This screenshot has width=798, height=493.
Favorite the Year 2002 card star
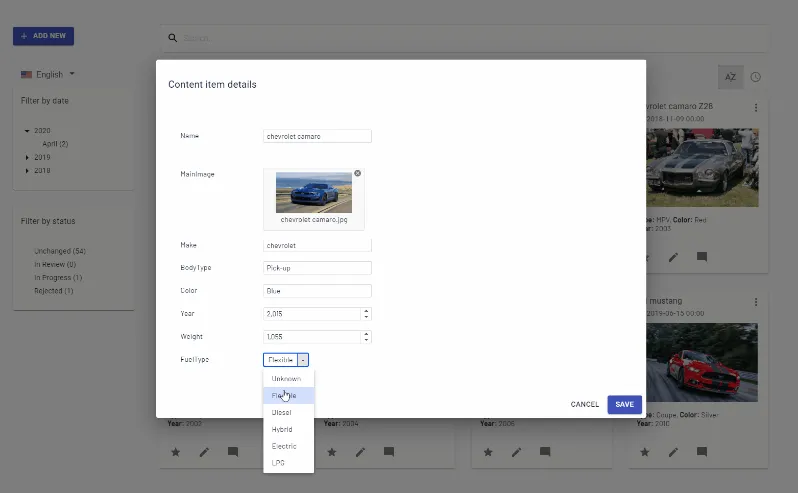176,452
